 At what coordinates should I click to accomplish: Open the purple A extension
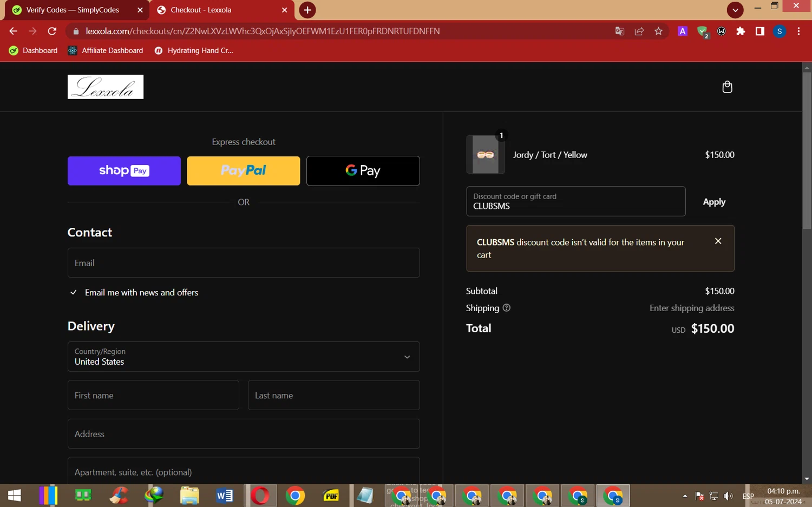pos(683,31)
